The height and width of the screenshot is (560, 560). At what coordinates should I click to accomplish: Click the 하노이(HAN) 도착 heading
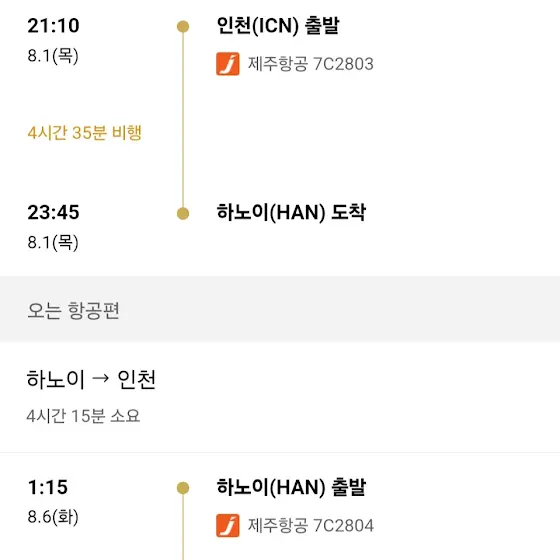pos(291,212)
